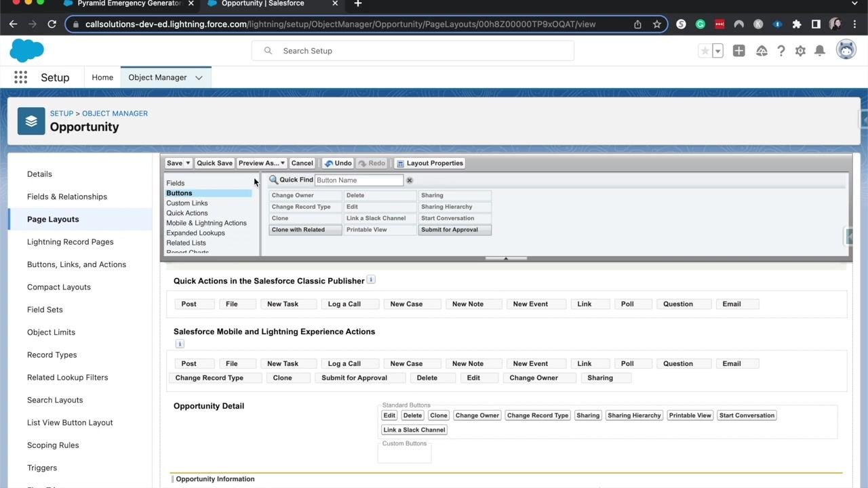The height and width of the screenshot is (488, 868).
Task: Click the browser back arrow
Action: 13,24
